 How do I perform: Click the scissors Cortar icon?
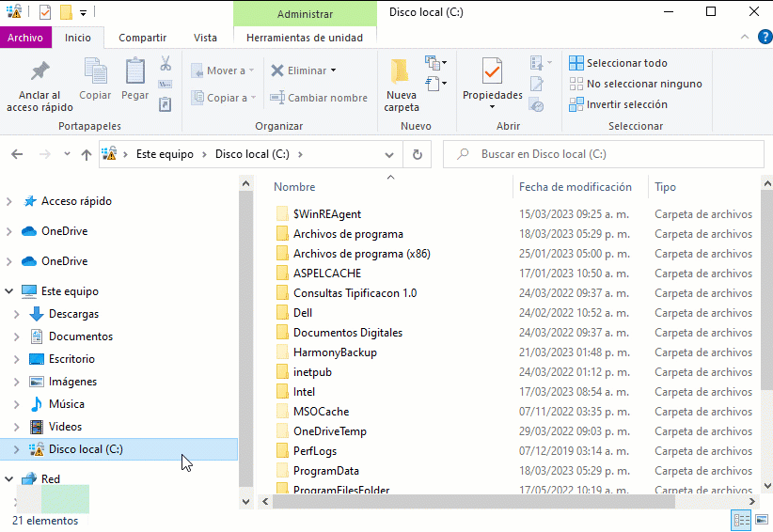click(166, 63)
